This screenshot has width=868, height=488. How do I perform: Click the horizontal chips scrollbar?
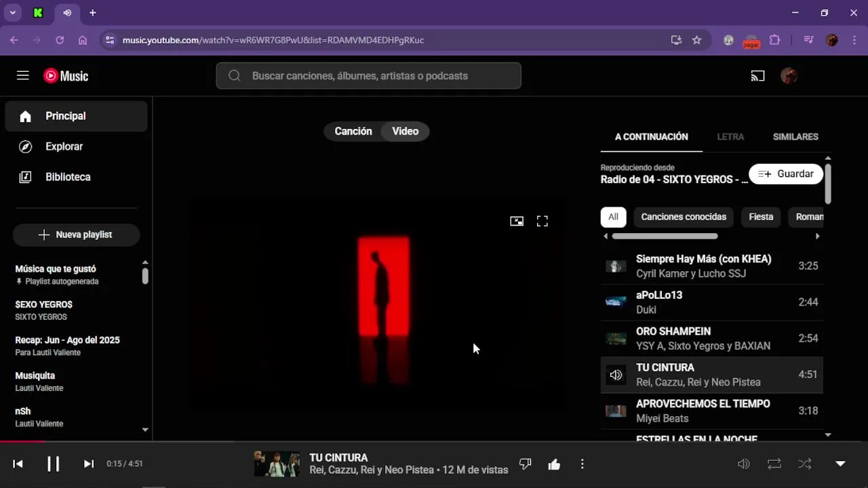point(665,237)
